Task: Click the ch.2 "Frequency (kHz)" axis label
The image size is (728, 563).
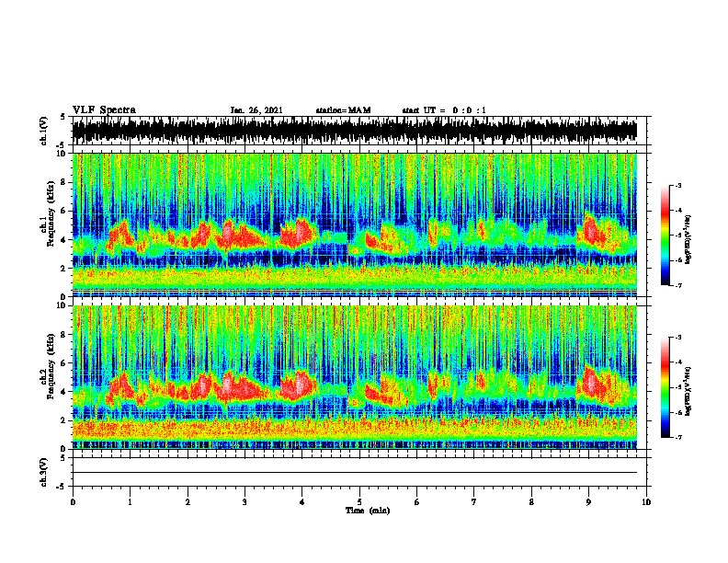Action: pyautogui.click(x=51, y=366)
